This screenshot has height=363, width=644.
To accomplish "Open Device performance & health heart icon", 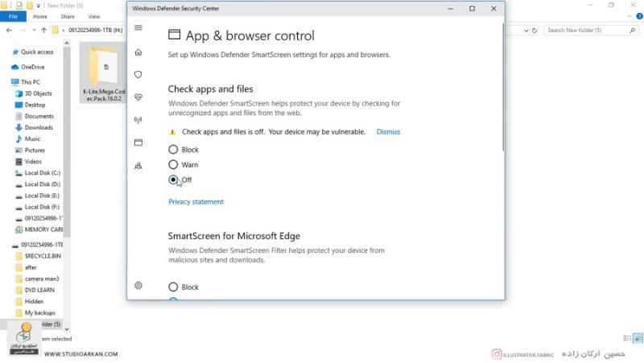I will point(138,97).
